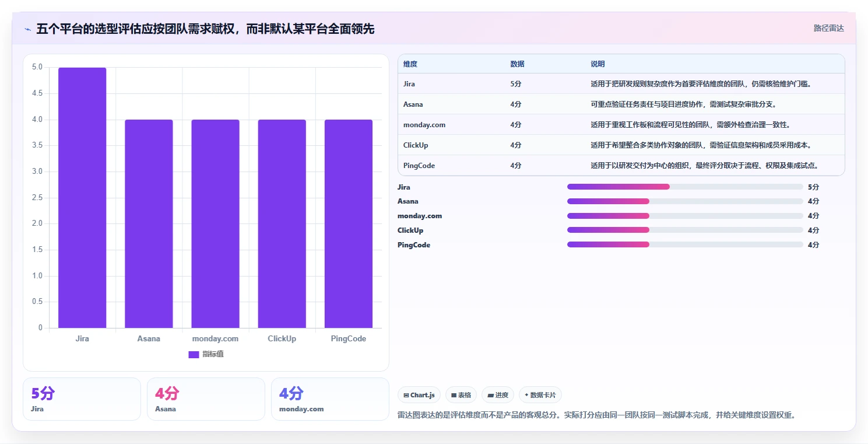Click the monday.com bar in the chart
Screen dimensions: 868x444
pyautogui.click(x=215, y=224)
